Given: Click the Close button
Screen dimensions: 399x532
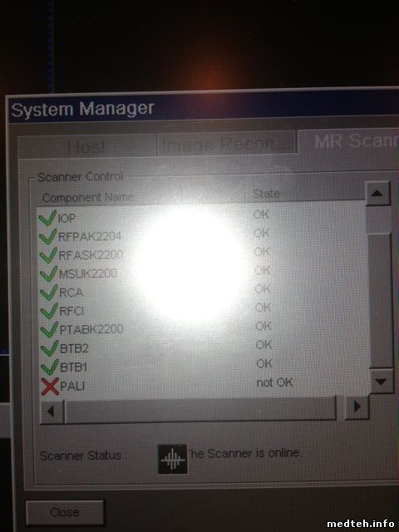Looking at the screenshot, I should [65, 512].
